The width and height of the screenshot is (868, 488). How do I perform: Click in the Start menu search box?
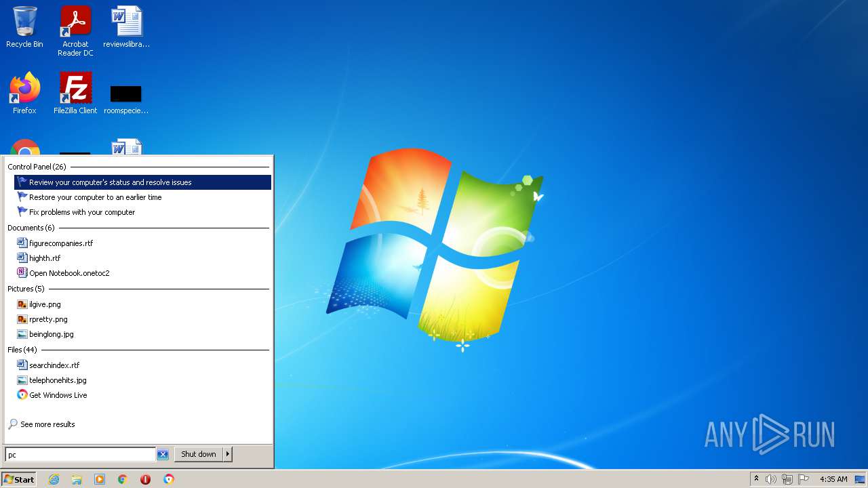(x=80, y=455)
